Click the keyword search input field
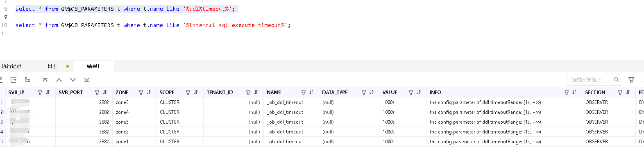Viewport: 644px width, 165px height. coord(589,80)
